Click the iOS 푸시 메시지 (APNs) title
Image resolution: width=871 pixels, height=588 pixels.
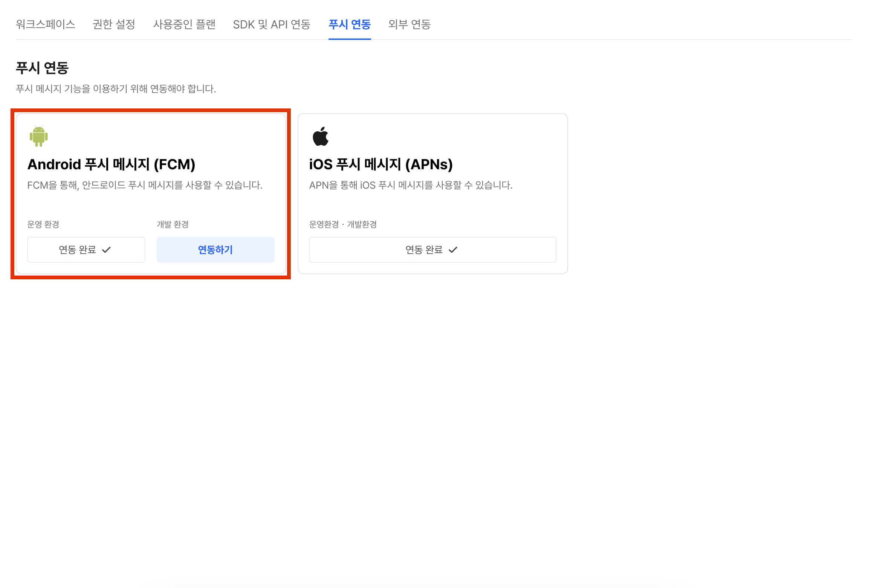point(381,165)
